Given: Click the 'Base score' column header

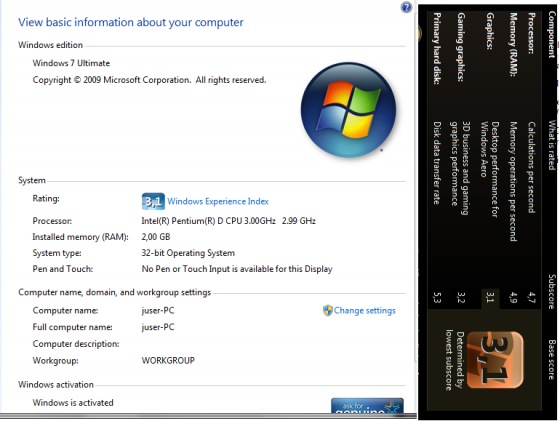Looking at the screenshot, I should [x=552, y=359].
